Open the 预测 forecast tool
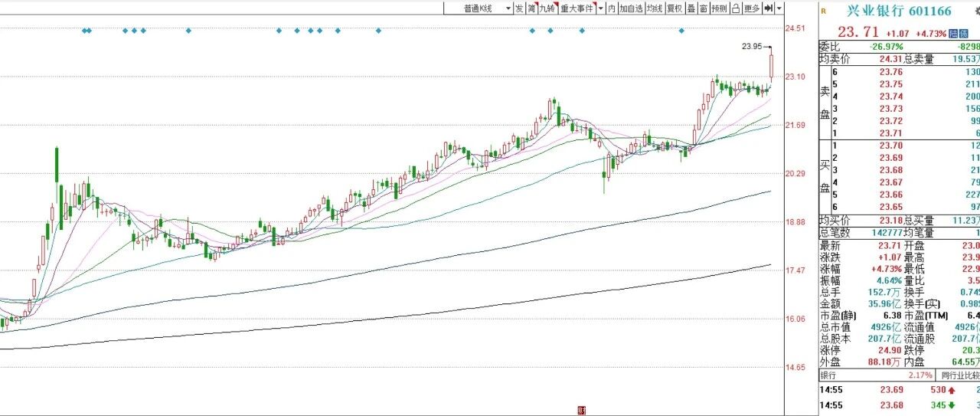Viewport: 980px width, 416px height. (719, 8)
